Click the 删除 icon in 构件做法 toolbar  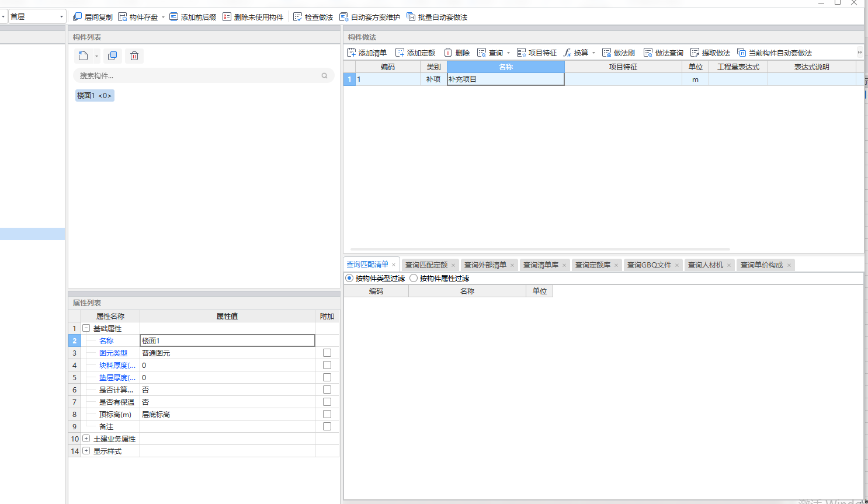click(x=448, y=53)
